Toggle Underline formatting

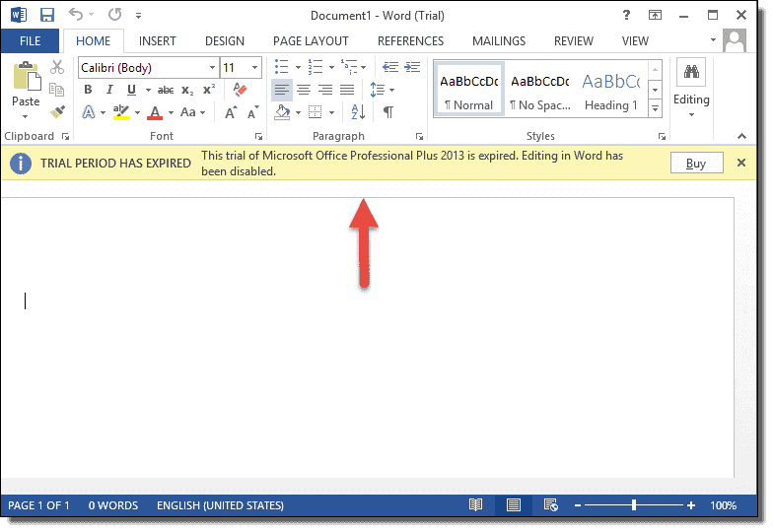(131, 90)
